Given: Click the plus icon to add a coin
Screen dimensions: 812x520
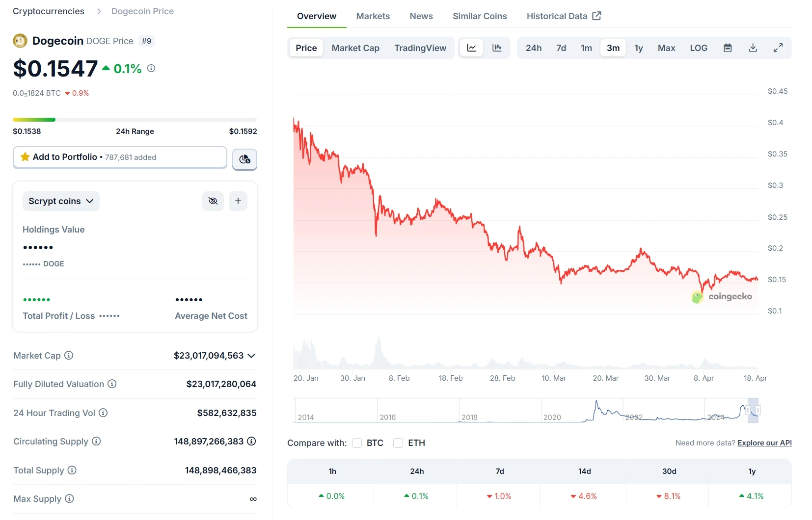Looking at the screenshot, I should pyautogui.click(x=238, y=201).
